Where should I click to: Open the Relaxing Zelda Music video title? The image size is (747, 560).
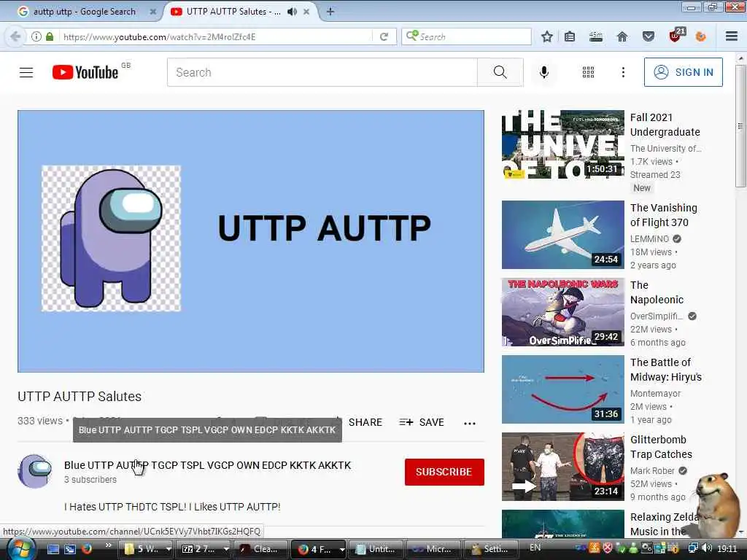point(664,524)
